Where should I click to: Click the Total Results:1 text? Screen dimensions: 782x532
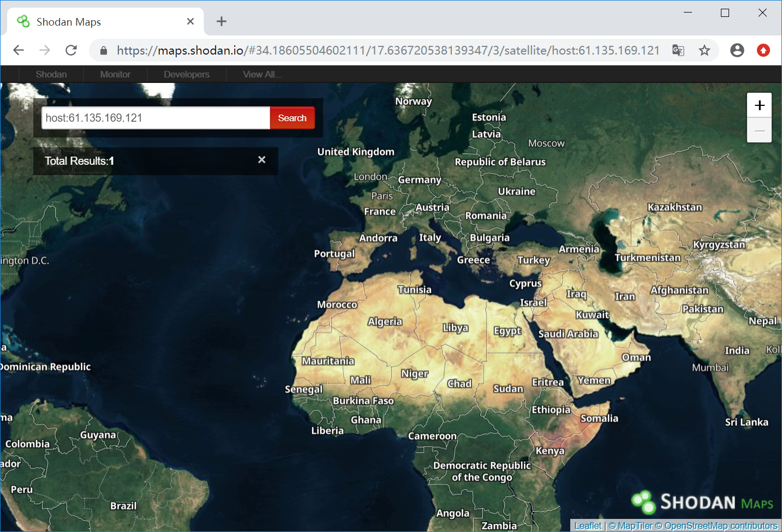(79, 161)
